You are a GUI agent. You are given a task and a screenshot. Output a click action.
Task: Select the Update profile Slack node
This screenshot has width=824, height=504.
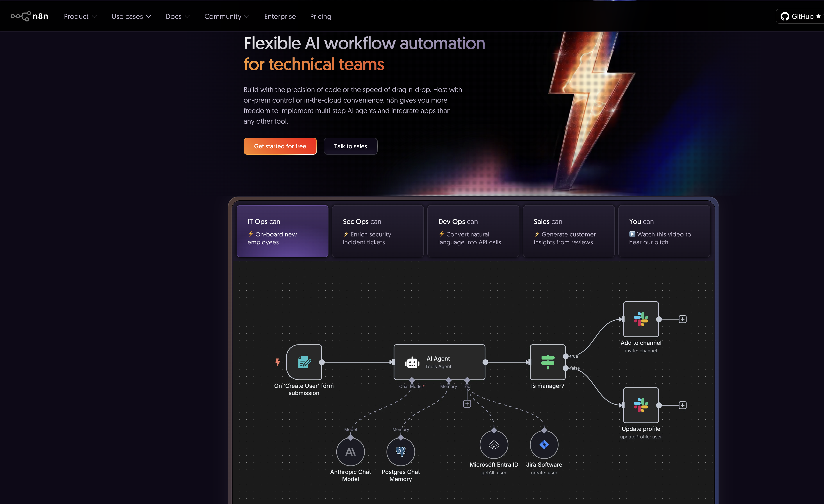click(641, 405)
